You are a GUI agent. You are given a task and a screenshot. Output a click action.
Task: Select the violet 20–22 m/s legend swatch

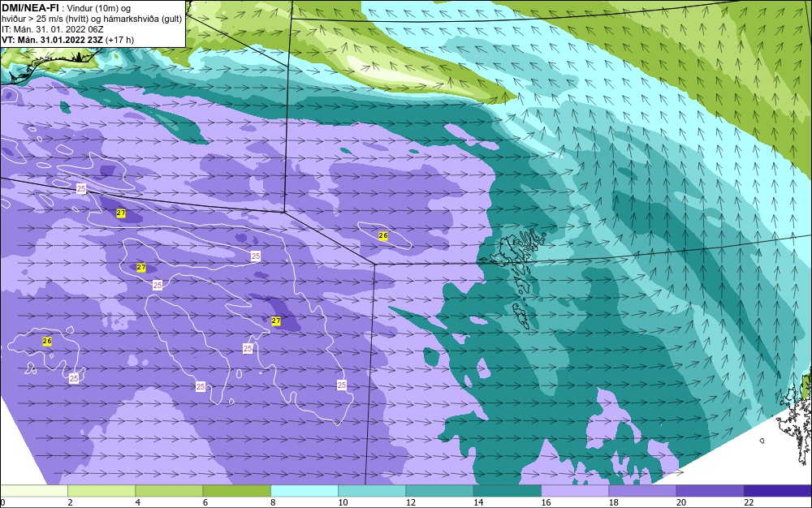click(x=710, y=491)
